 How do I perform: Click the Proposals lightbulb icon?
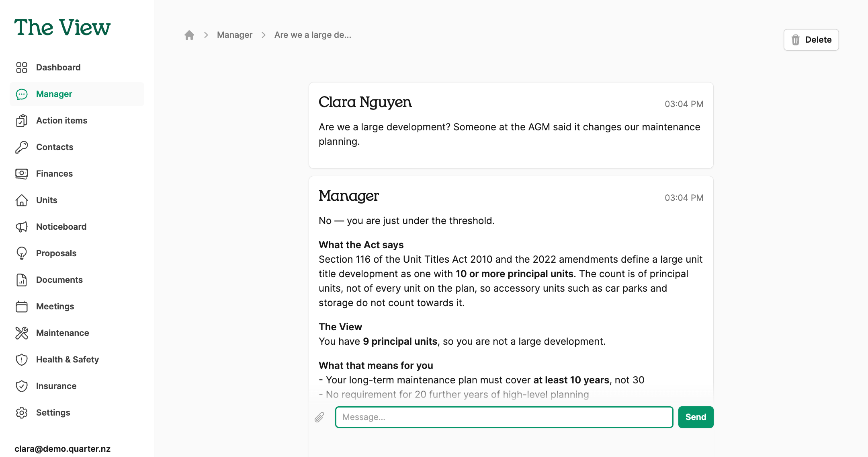click(x=22, y=253)
